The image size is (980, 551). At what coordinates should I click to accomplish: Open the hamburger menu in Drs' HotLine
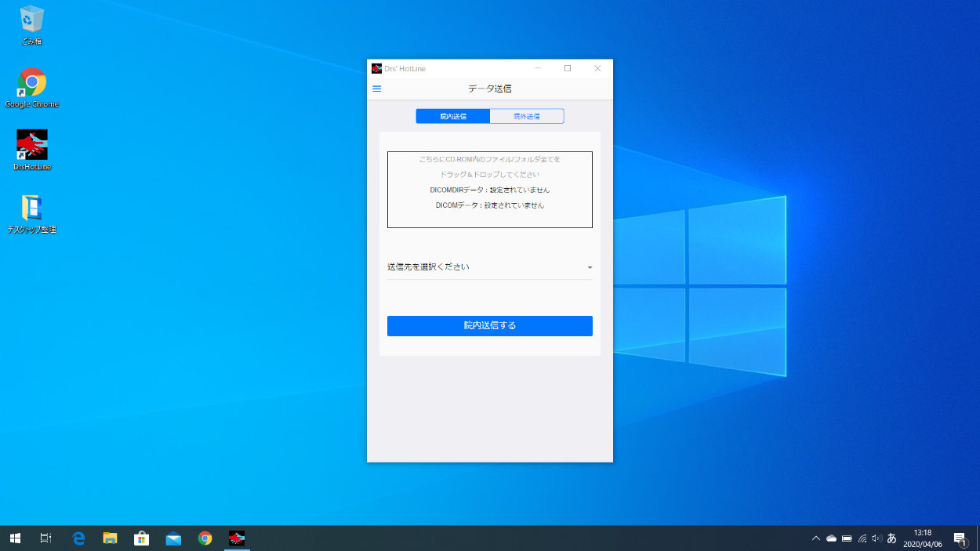(x=376, y=89)
